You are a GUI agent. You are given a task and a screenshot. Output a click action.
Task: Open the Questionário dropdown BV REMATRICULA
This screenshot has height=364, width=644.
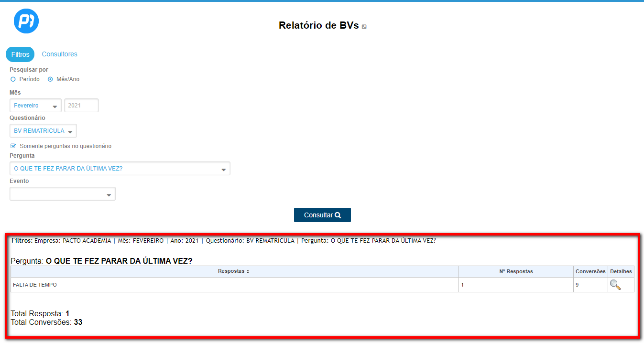pyautogui.click(x=43, y=131)
